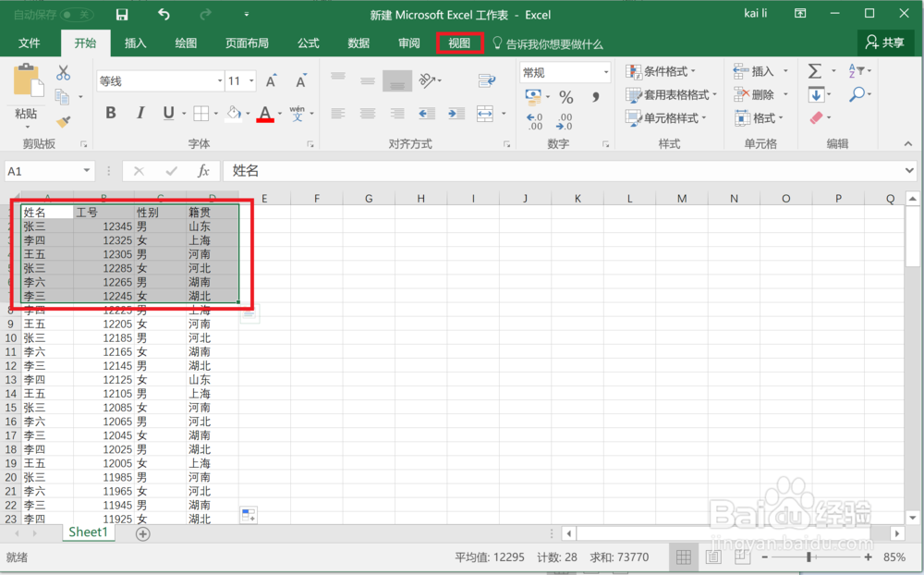Viewport: 924px width, 575px height.
Task: Click the Clear eraser icon
Action: (x=816, y=117)
